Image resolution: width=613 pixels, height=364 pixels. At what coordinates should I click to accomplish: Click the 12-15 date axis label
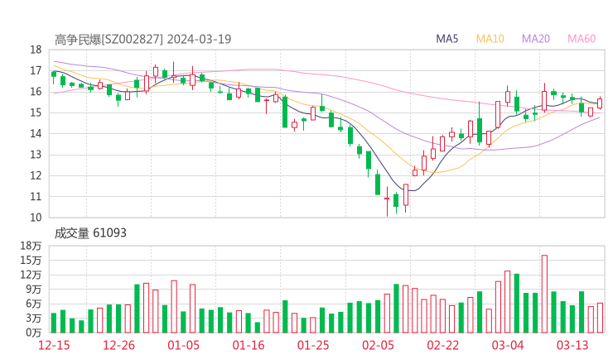pyautogui.click(x=54, y=345)
